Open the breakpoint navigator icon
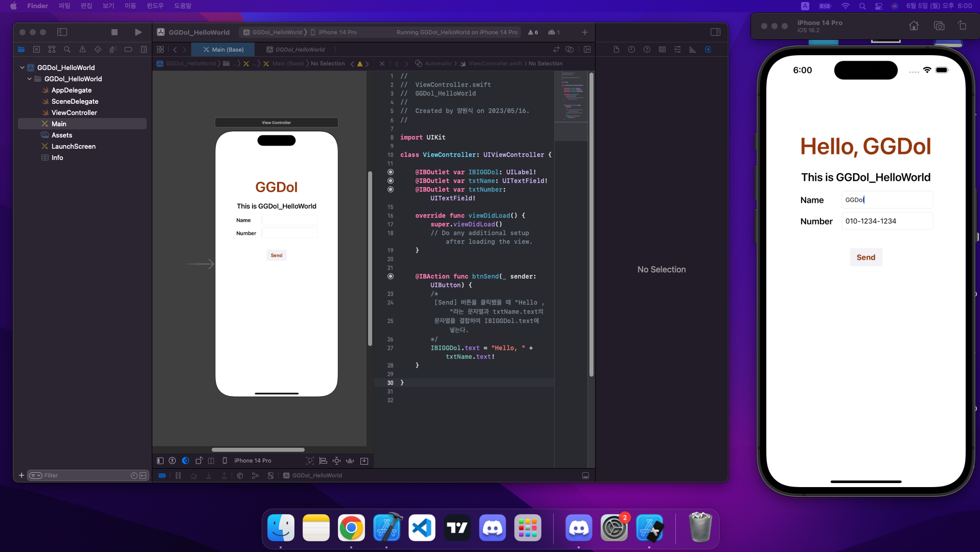This screenshot has height=552, width=980. (x=128, y=50)
